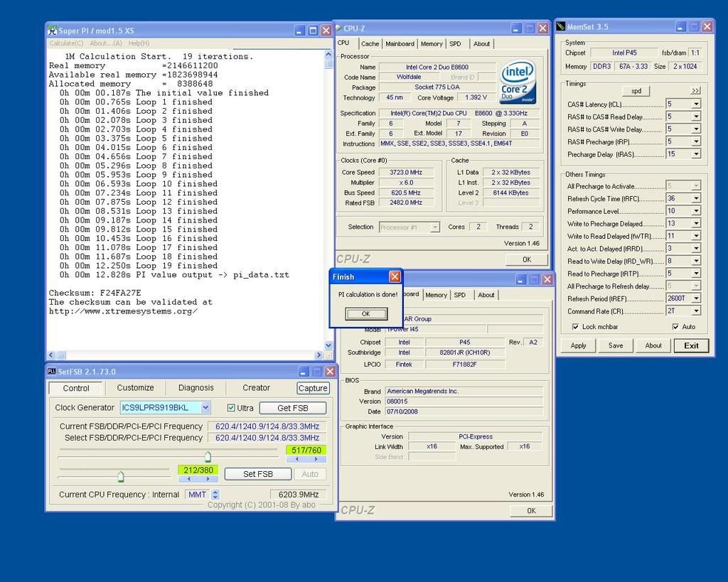The width and height of the screenshot is (728, 582).
Task: Open Performance Level dropdown
Action: click(696, 211)
